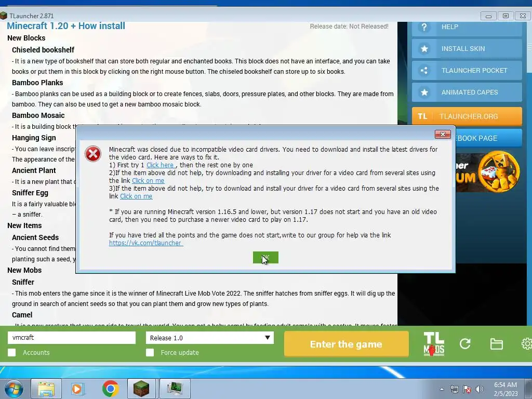Open Google Chrome from the taskbar
Viewport: 532px width, 399px height.
click(x=110, y=389)
